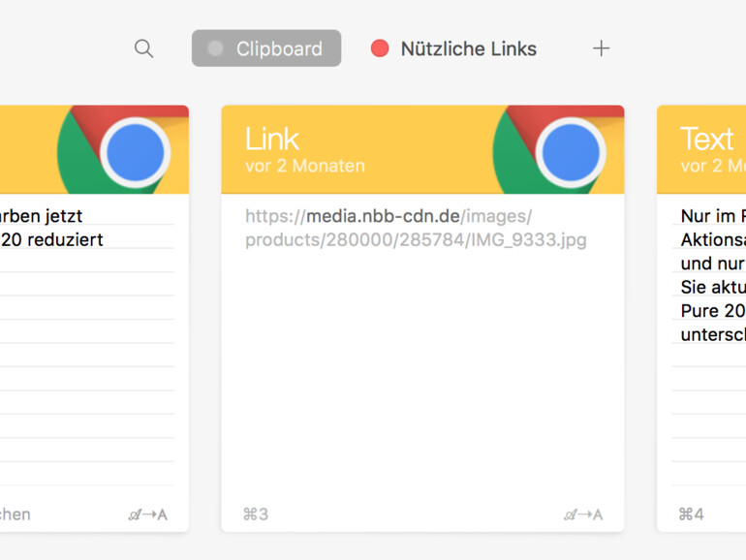The width and height of the screenshot is (746, 560).
Task: Toggle plain text icon on Link card
Action: pyautogui.click(x=583, y=514)
